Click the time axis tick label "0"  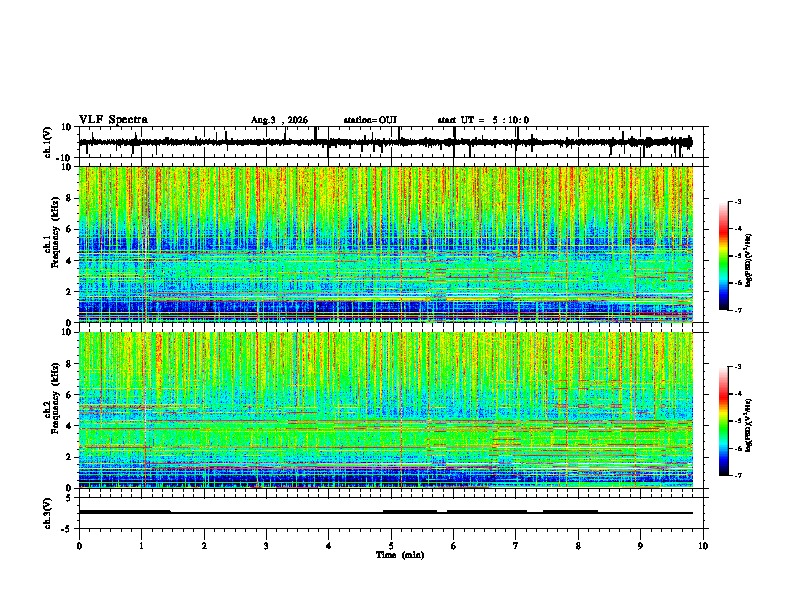pyautogui.click(x=79, y=546)
